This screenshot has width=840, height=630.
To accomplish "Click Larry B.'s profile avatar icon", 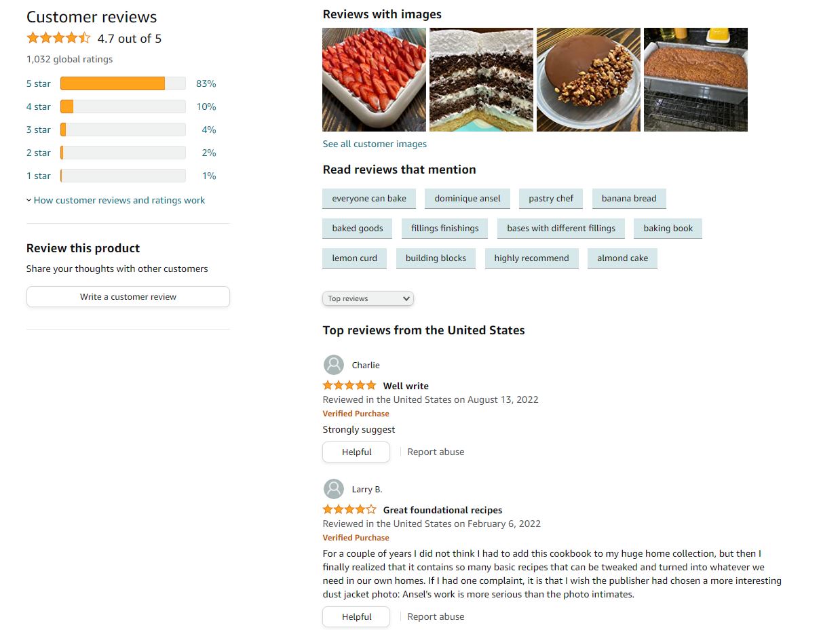I will [x=333, y=488].
